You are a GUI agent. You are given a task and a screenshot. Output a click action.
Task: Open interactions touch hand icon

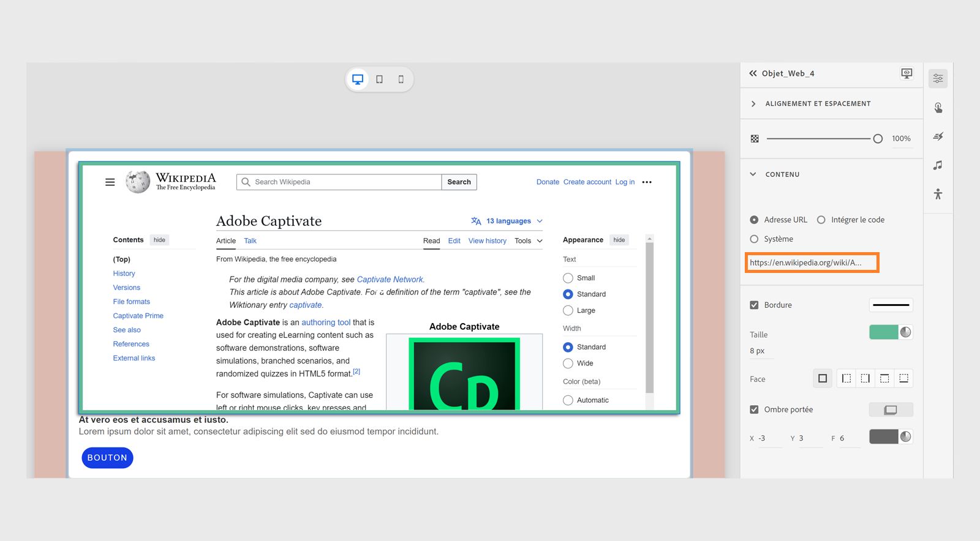(938, 108)
